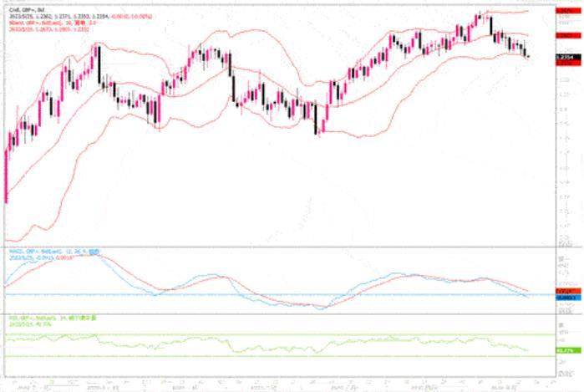Select the OHLC data readout line
The height and width of the screenshot is (392, 584).
click(80, 17)
